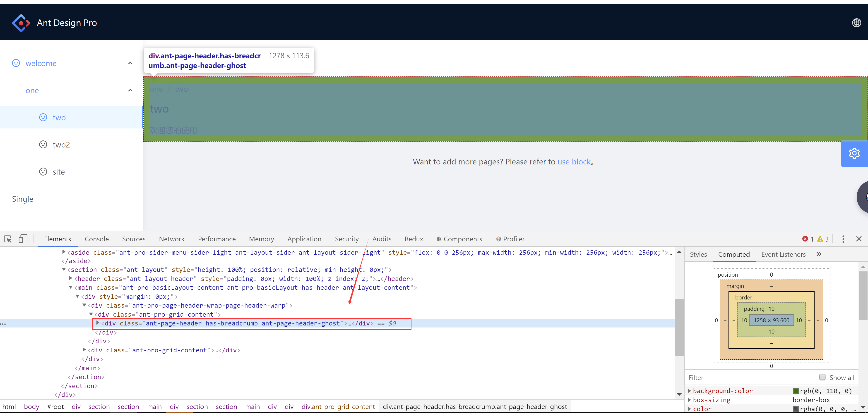Click the Ant Design Pro logo
This screenshot has width=868, height=413.
click(x=21, y=23)
